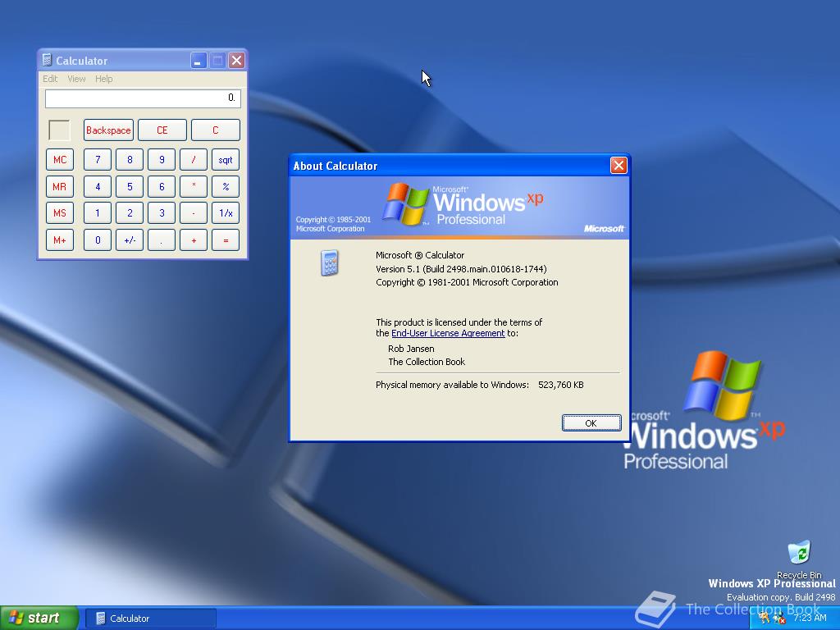Image resolution: width=840 pixels, height=630 pixels.
Task: Open the End-User License Agreement link
Action: coord(448,333)
